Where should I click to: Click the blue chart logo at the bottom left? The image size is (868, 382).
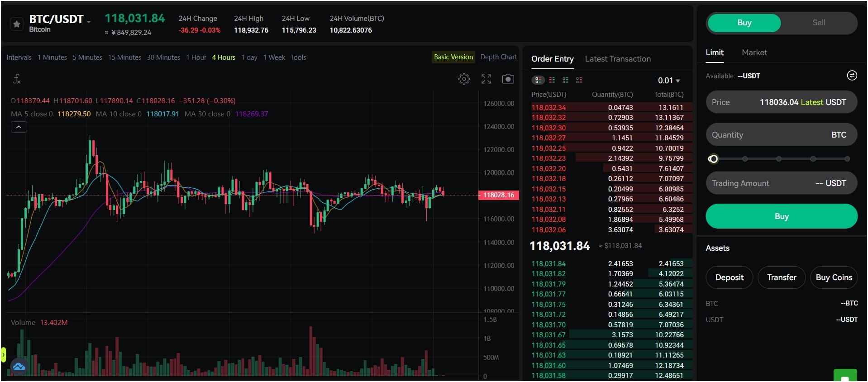(19, 366)
